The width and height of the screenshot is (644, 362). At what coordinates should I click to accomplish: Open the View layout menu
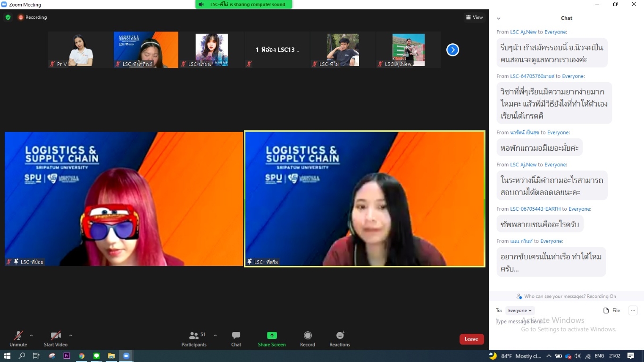(x=474, y=17)
